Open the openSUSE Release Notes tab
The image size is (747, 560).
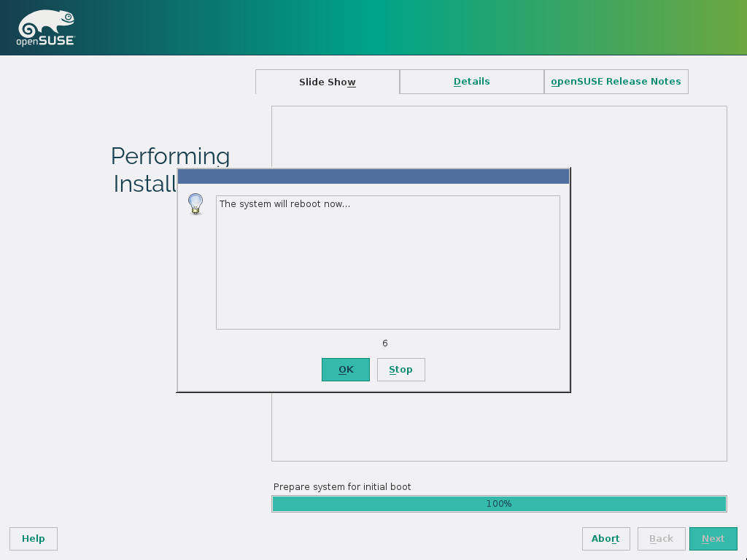click(x=616, y=82)
